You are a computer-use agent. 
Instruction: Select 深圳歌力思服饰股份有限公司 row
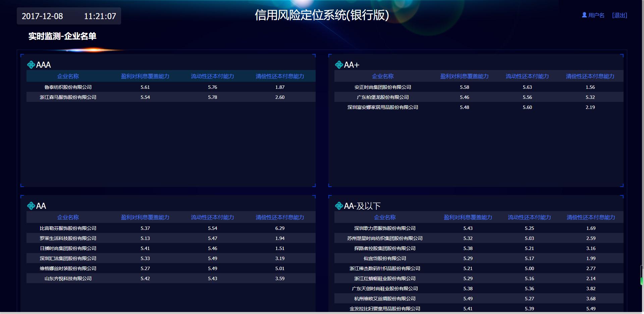click(x=479, y=228)
